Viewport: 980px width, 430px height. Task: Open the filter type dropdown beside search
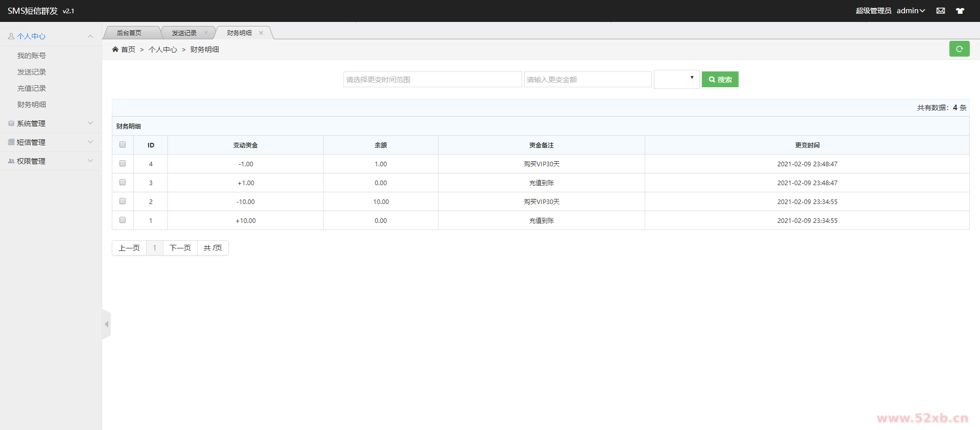(x=676, y=79)
